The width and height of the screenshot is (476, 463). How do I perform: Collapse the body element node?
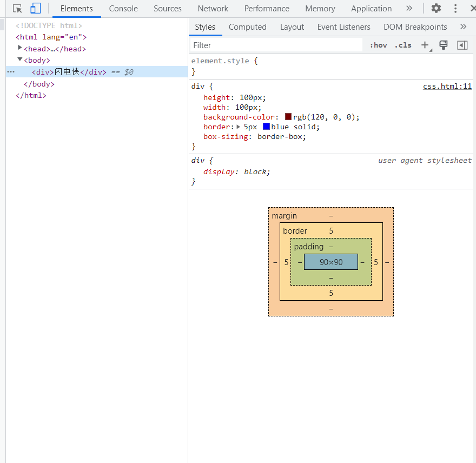(x=19, y=59)
